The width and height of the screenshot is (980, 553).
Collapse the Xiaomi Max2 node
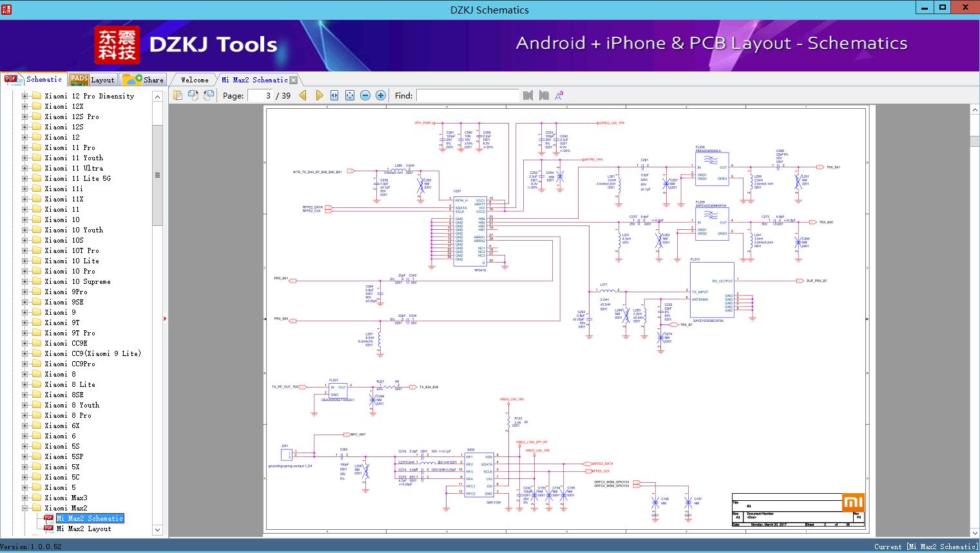(x=25, y=508)
